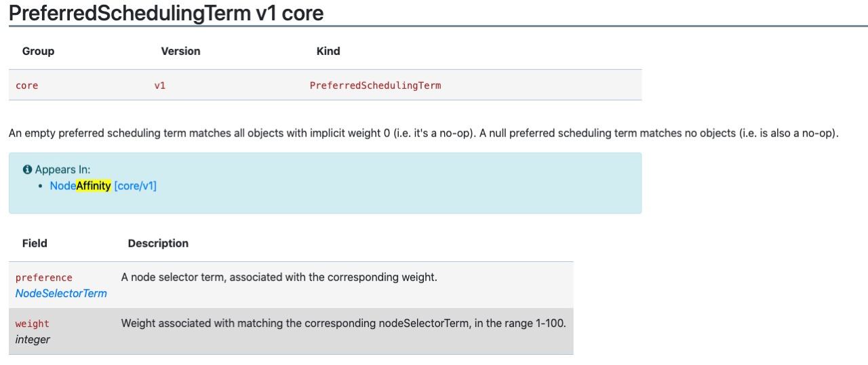Viewport: 868px width, 365px height.
Task: Click the Kind column header
Action: [x=328, y=52]
